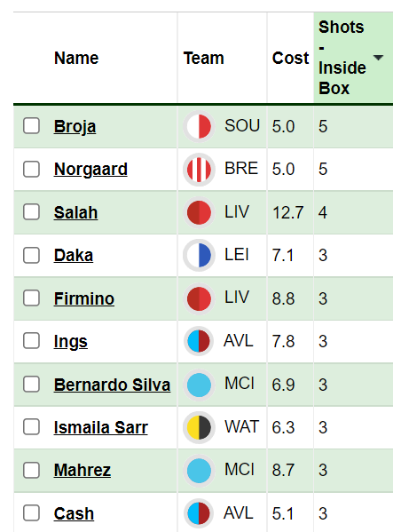Select the Daka row checkbox
Screen dimensions: 393x532
(x=32, y=255)
